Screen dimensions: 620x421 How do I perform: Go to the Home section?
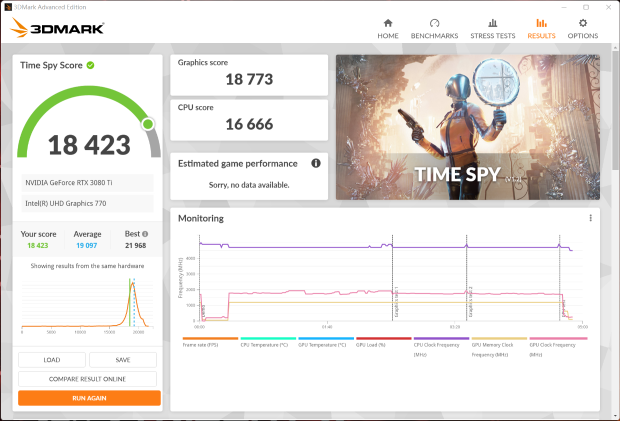(388, 29)
